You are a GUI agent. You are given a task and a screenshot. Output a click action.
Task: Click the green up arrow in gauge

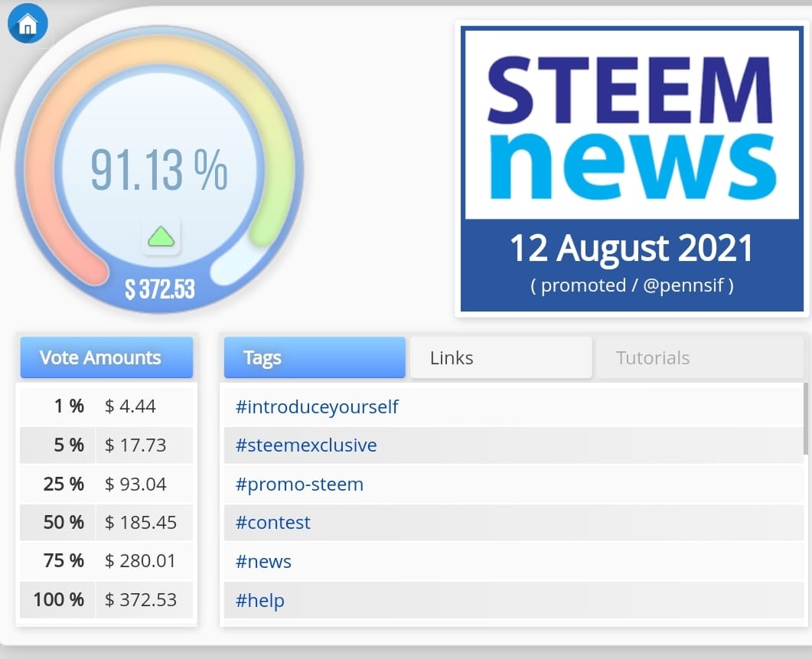pyautogui.click(x=161, y=237)
